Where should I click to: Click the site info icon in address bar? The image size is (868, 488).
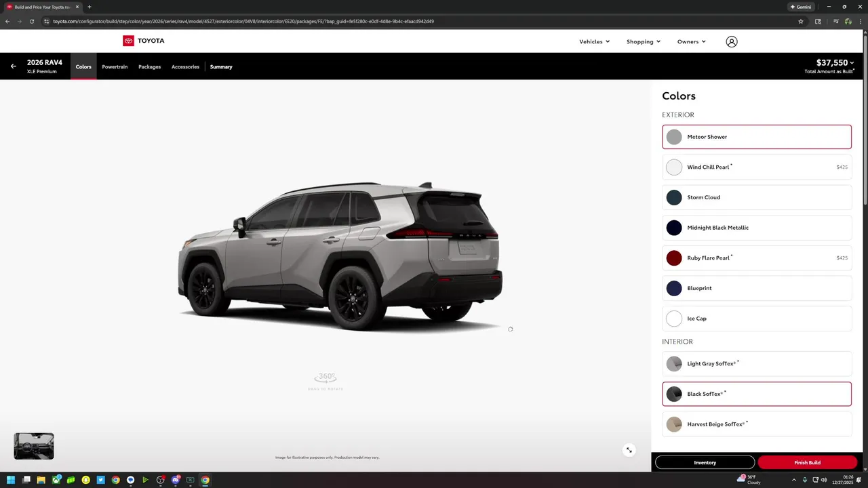pos(46,21)
